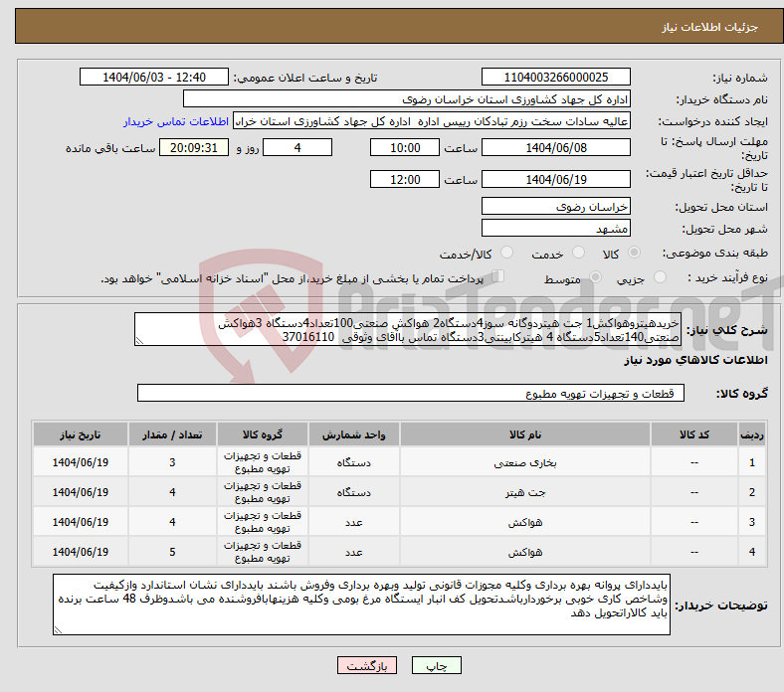Screen dimensions: 784x692
Task: Click the delivery city field مشهد
Action: [555, 229]
